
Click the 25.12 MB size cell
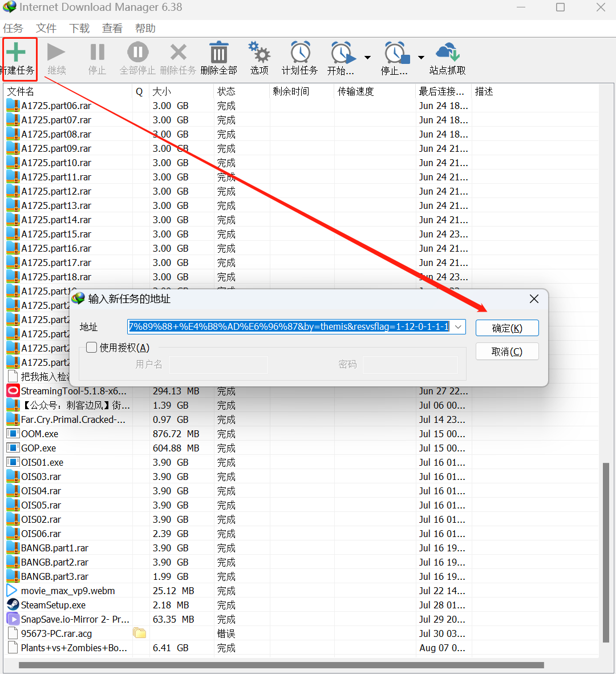(x=173, y=590)
